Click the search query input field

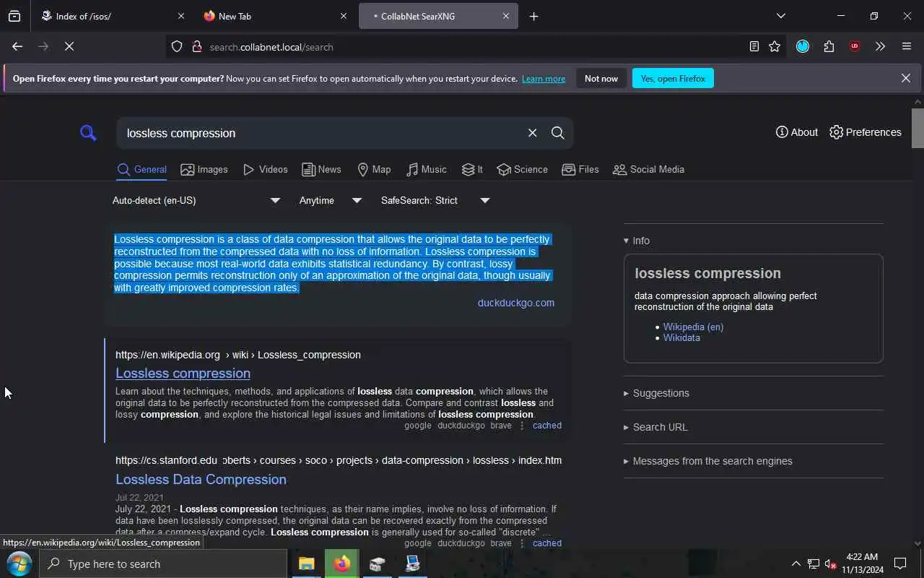321,133
